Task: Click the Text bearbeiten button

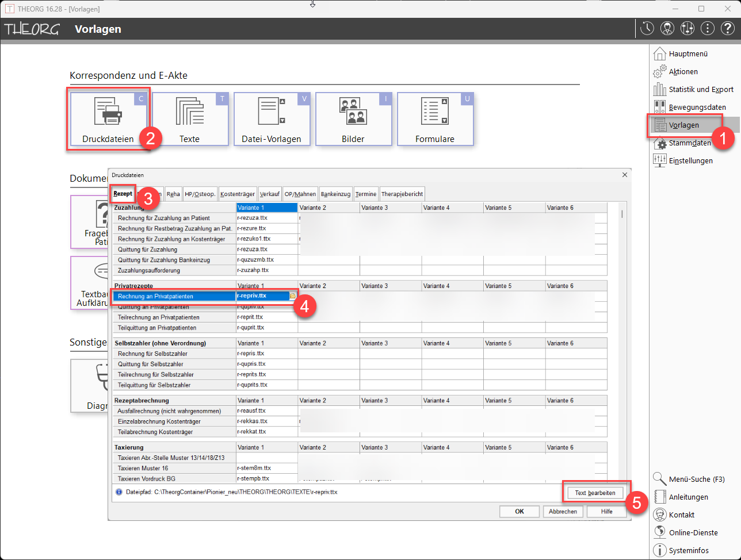Action: tap(595, 493)
